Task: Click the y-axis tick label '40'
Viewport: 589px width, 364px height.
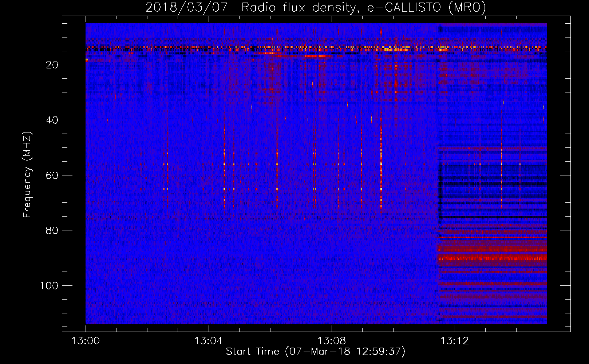Action: pos(52,120)
